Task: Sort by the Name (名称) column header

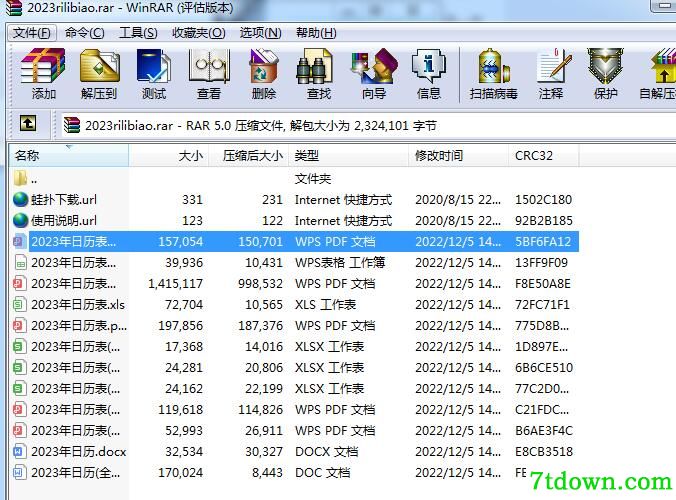Action: (x=69, y=155)
